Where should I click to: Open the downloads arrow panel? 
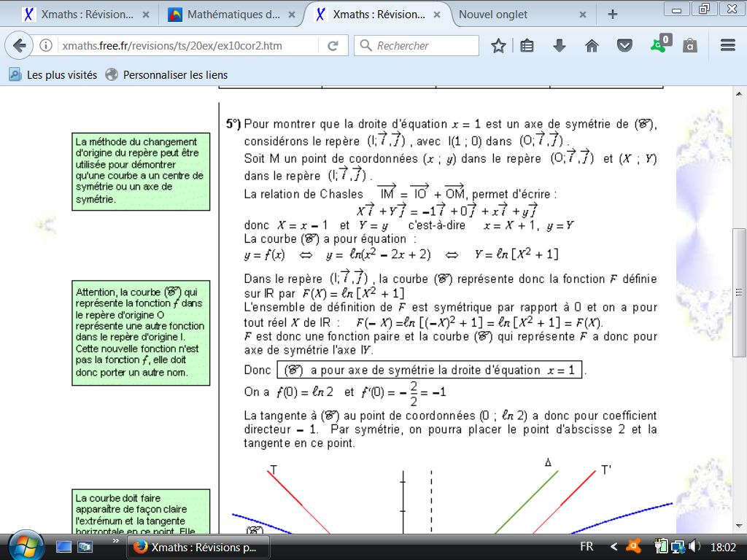click(x=560, y=46)
